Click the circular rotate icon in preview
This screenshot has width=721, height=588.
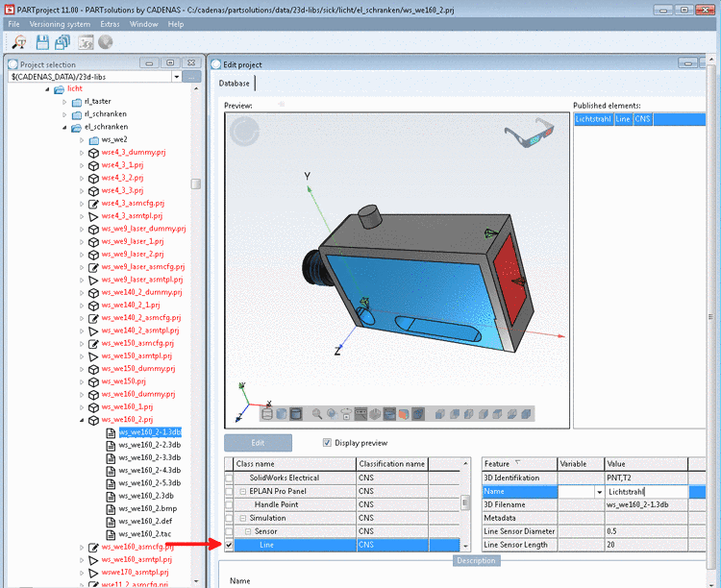click(244, 132)
